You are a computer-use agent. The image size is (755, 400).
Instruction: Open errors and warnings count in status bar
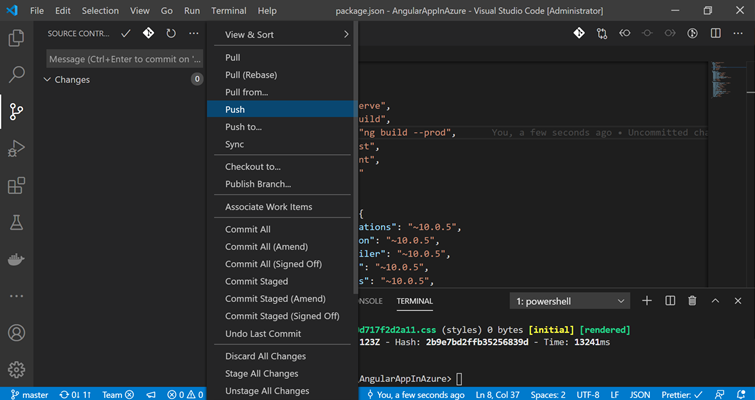[185, 395]
